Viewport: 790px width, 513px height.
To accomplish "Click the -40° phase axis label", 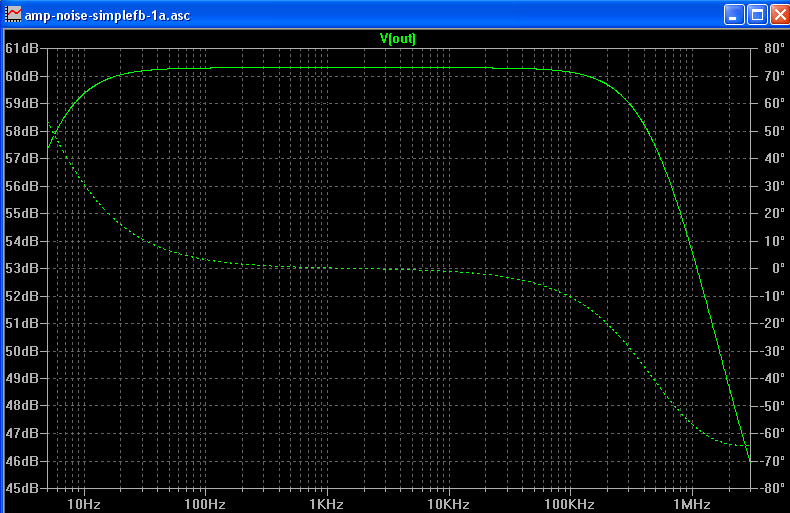I will tap(771, 378).
